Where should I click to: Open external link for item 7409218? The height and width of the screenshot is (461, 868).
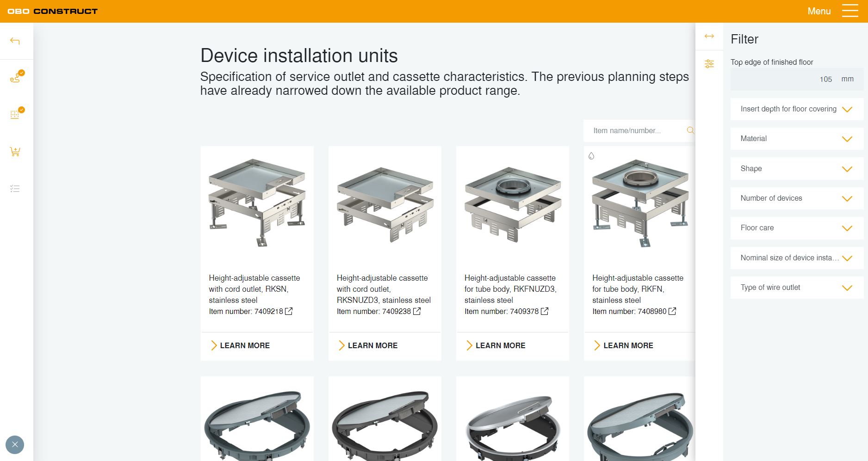(x=289, y=311)
